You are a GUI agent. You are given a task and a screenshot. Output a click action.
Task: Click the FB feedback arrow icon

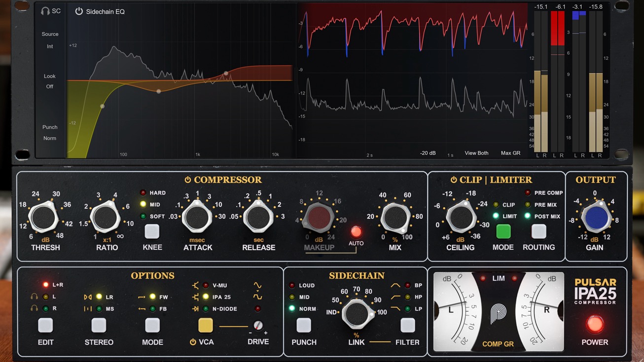[x=142, y=309]
